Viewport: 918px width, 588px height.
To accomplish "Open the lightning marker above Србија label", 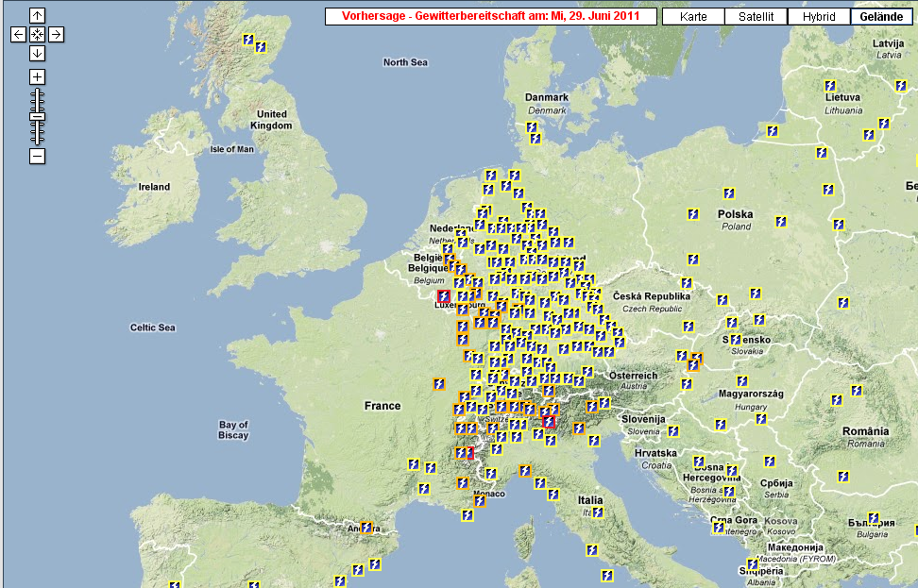I will click(770, 462).
